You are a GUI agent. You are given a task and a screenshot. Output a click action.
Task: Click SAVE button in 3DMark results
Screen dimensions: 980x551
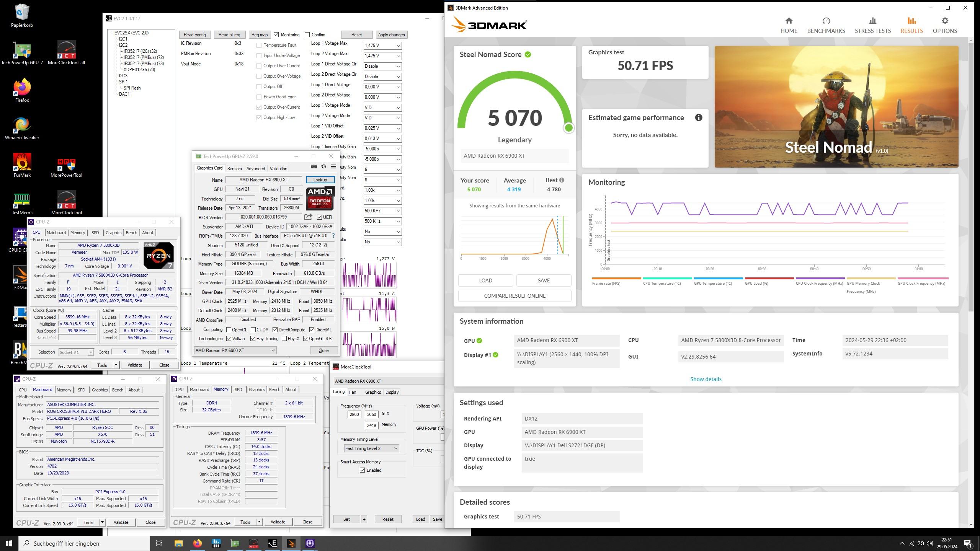544,280
